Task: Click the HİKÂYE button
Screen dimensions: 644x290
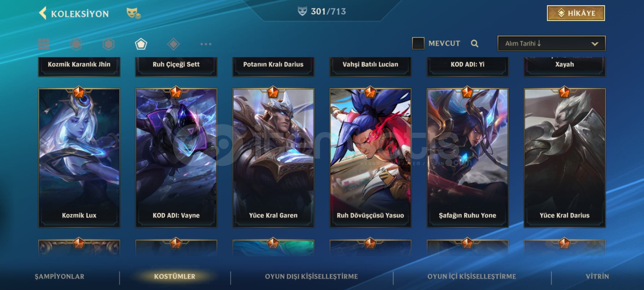Action: pyautogui.click(x=576, y=13)
